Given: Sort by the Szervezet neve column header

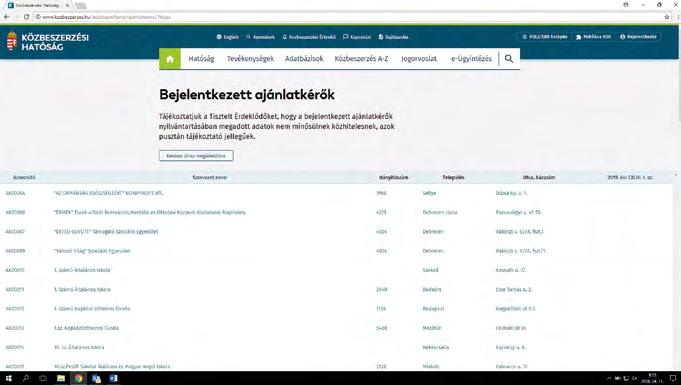Looking at the screenshot, I should pos(209,177).
